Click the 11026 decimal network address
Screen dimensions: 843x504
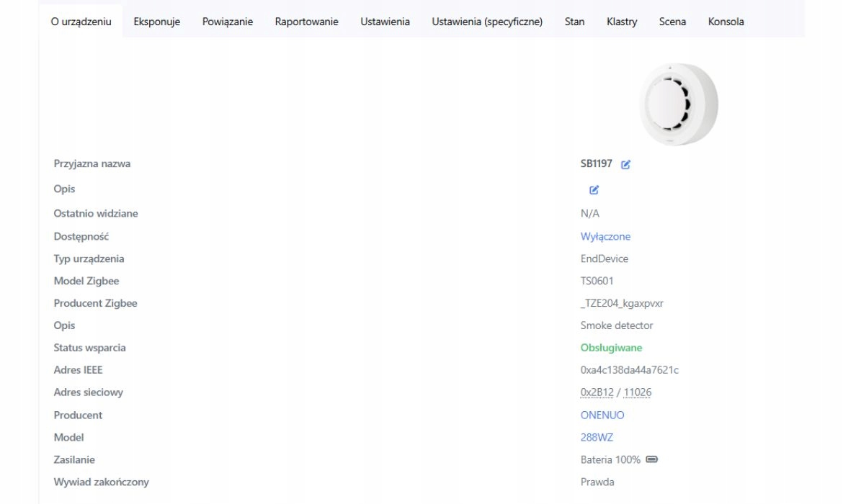(638, 392)
